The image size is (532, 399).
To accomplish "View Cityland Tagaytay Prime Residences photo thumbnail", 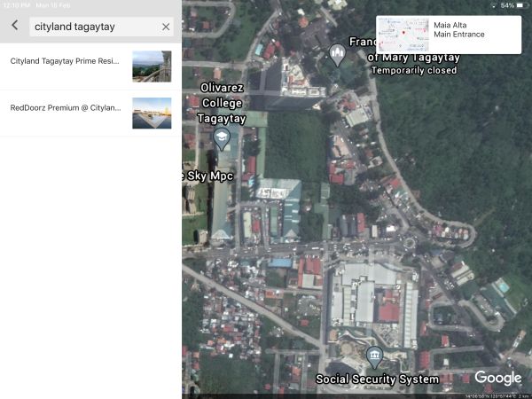I will click(152, 66).
